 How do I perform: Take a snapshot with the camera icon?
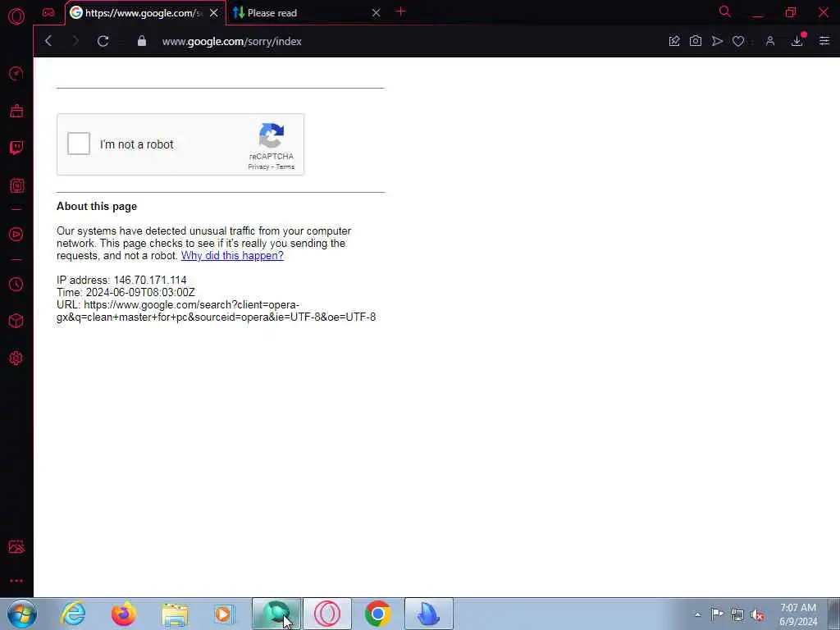tap(696, 41)
